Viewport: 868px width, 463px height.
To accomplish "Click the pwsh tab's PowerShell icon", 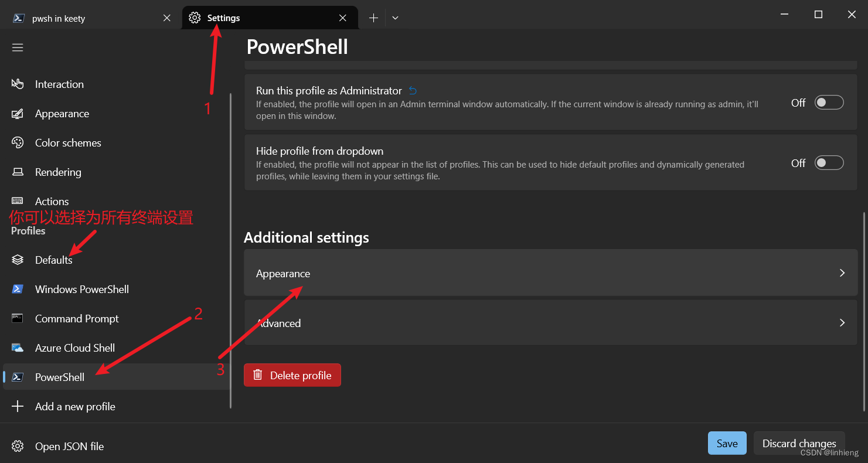I will pos(19,18).
